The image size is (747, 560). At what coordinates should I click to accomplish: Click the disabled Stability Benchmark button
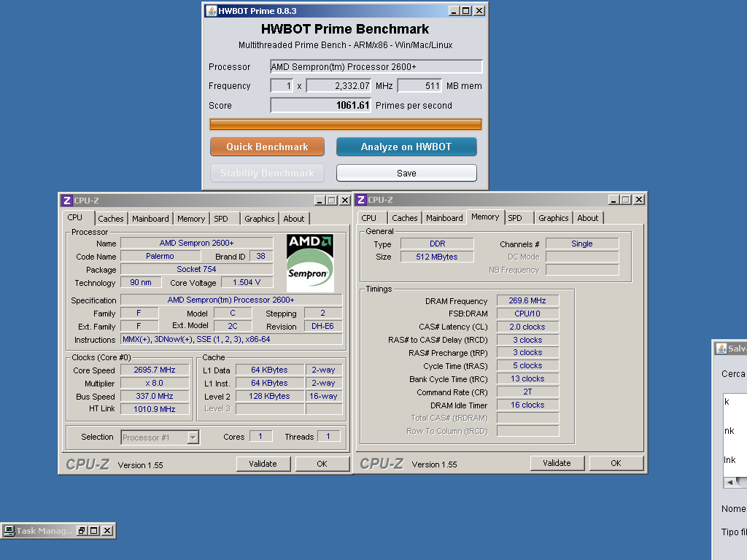[x=267, y=174]
